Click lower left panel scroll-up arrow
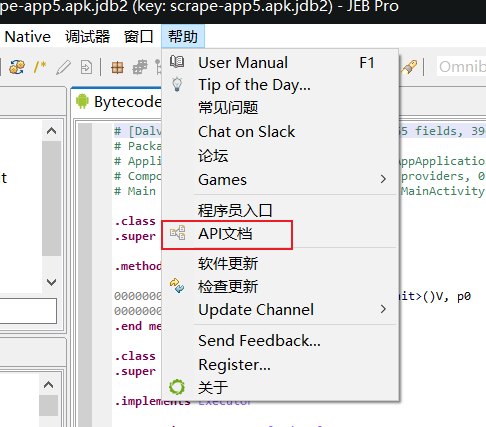Image resolution: width=486 pixels, height=427 pixels. [49, 385]
